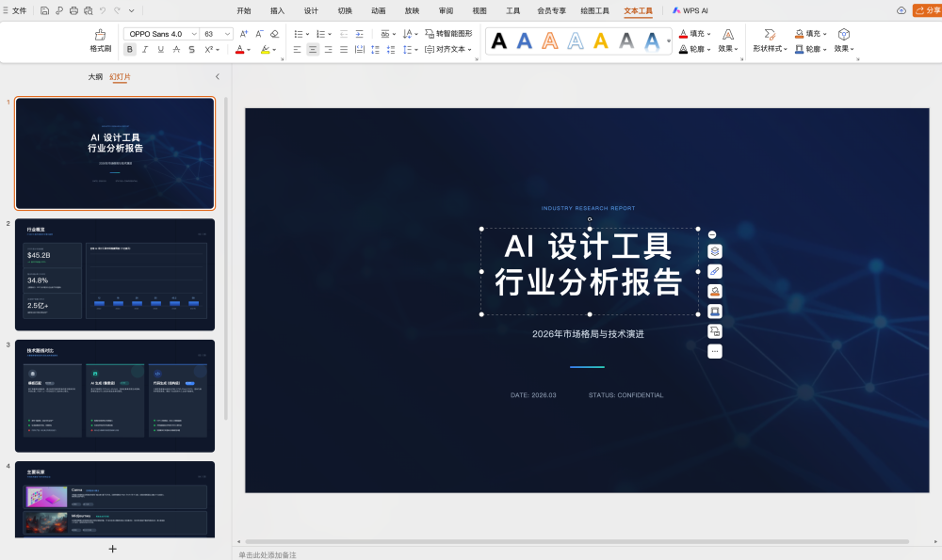Open the font name dropdown OPPO Sans 4.0

(194, 34)
